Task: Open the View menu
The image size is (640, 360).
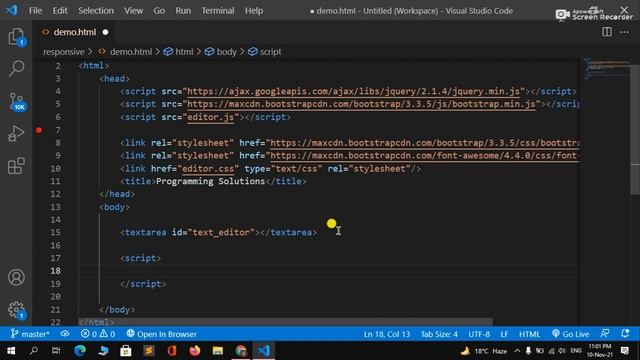Action: (x=133, y=11)
